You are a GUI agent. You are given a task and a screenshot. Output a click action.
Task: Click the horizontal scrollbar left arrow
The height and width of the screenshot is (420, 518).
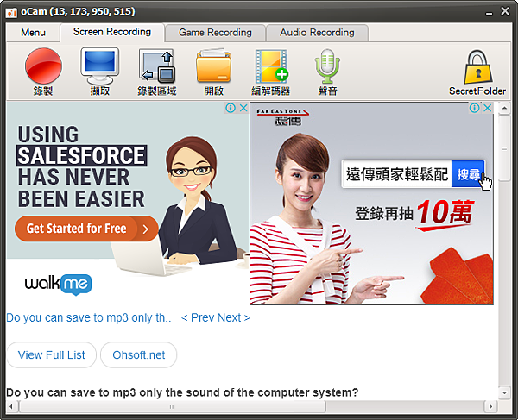pyautogui.click(x=11, y=406)
